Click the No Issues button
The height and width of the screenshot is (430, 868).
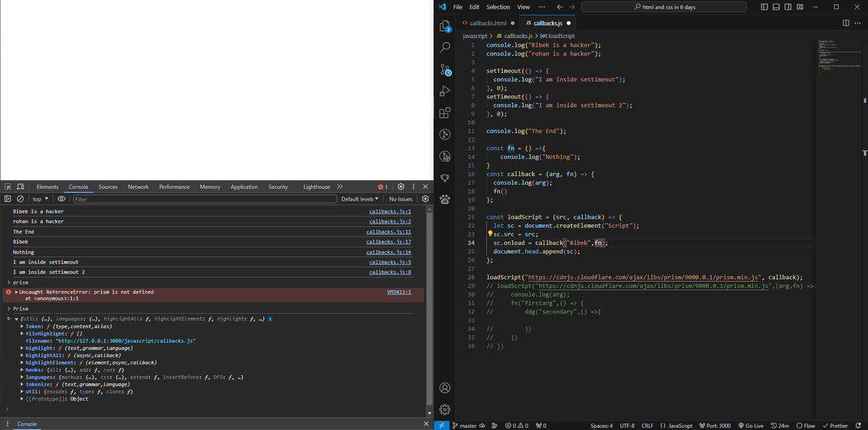(401, 198)
